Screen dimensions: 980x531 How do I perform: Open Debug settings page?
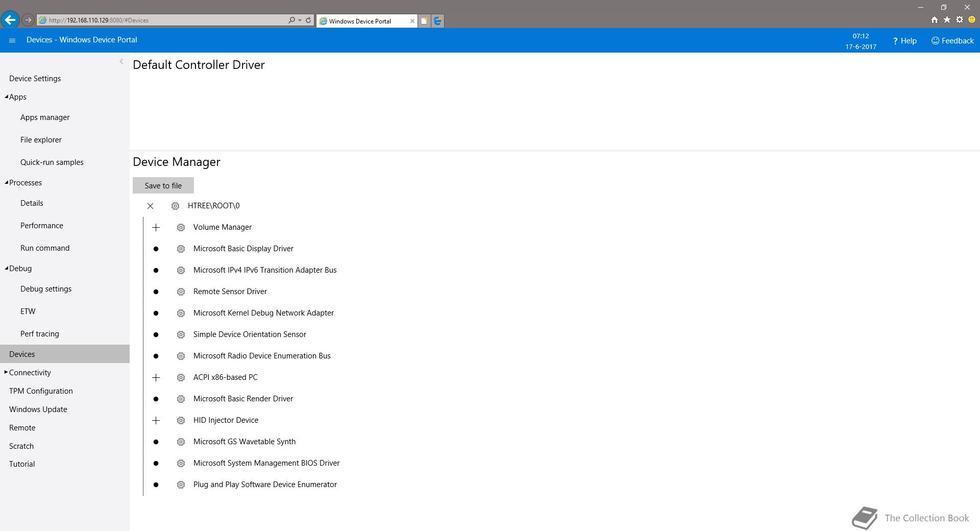coord(46,288)
